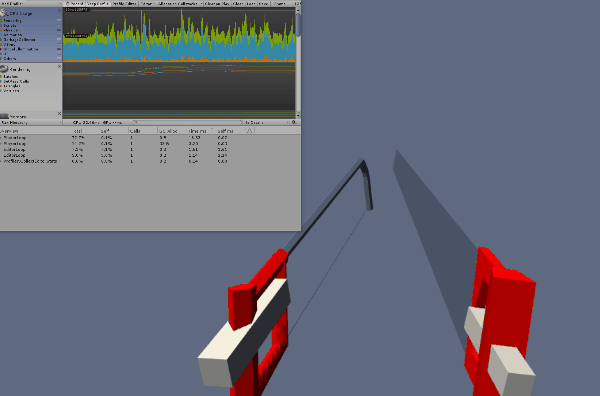
Task: Open the Raw Hierarchy view dropdown
Action: coord(31,122)
